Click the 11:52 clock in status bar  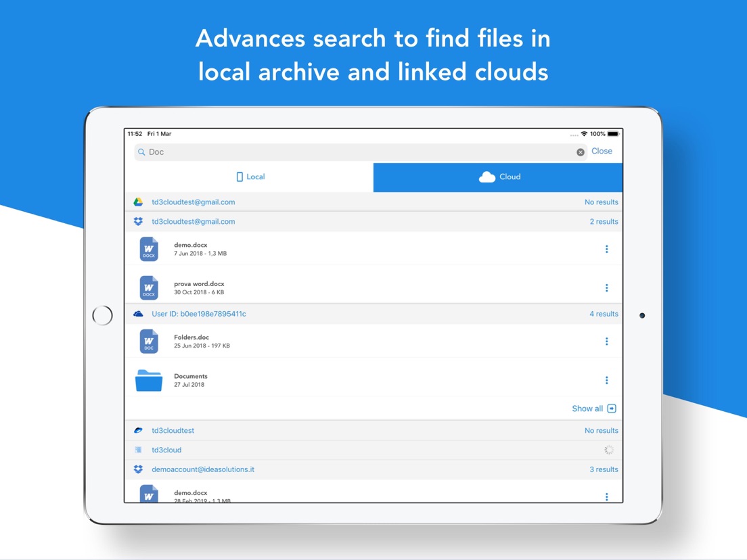click(x=135, y=134)
